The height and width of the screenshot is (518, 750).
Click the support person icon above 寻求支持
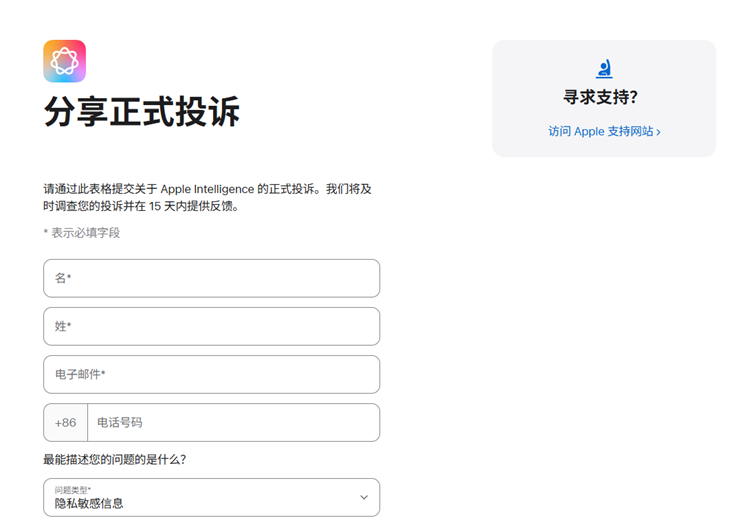pos(604,69)
